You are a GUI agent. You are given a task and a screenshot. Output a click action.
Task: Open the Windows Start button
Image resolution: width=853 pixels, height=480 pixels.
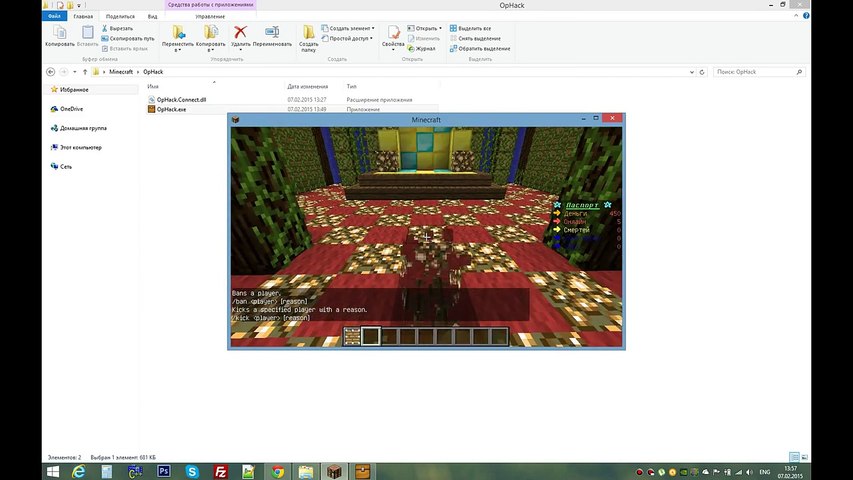[x=53, y=472]
